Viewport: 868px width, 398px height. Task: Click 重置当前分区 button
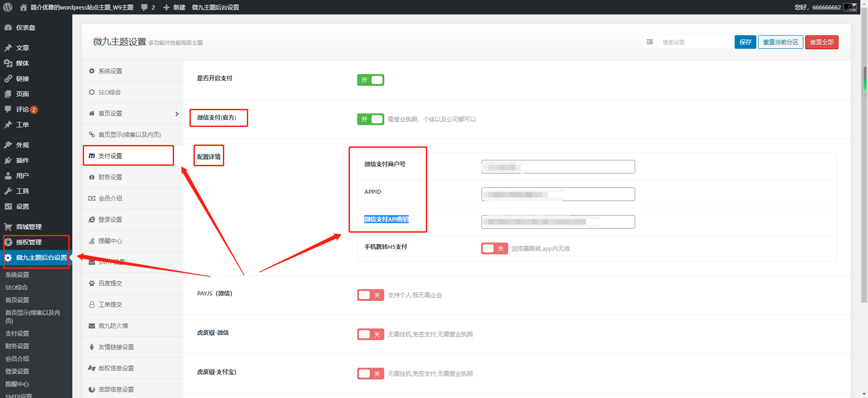[781, 42]
